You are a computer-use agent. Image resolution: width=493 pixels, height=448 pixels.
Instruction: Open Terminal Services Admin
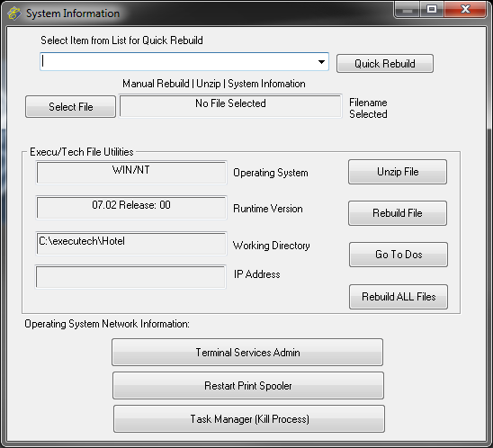(247, 352)
